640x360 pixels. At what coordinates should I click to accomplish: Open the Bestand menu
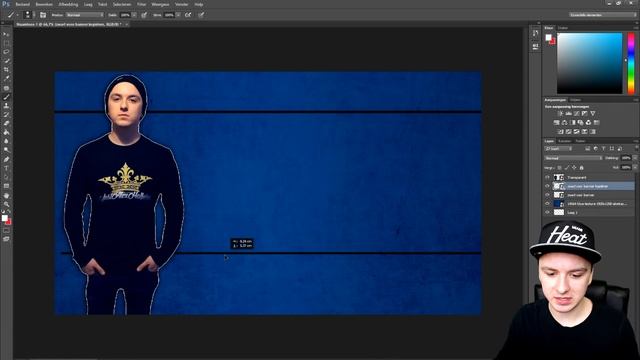click(x=22, y=4)
